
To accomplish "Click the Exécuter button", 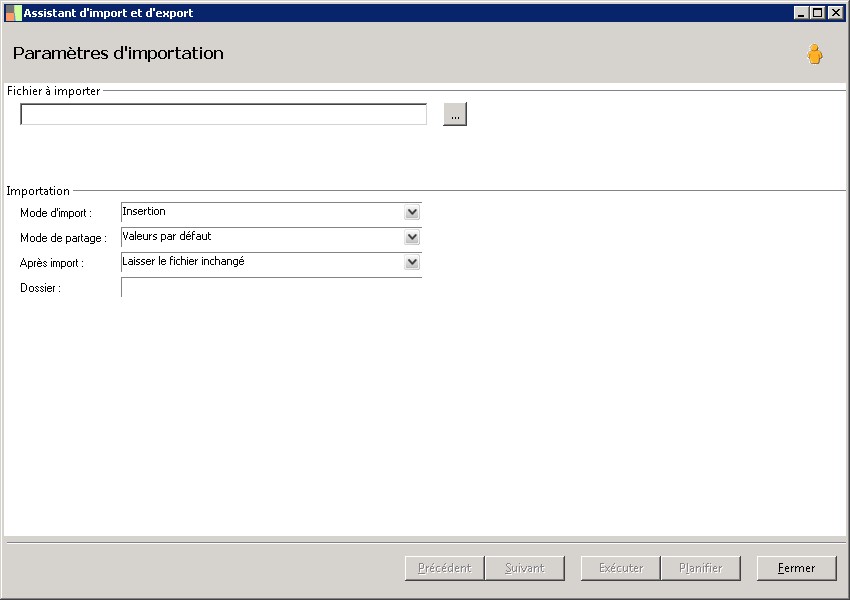I will click(x=620, y=568).
